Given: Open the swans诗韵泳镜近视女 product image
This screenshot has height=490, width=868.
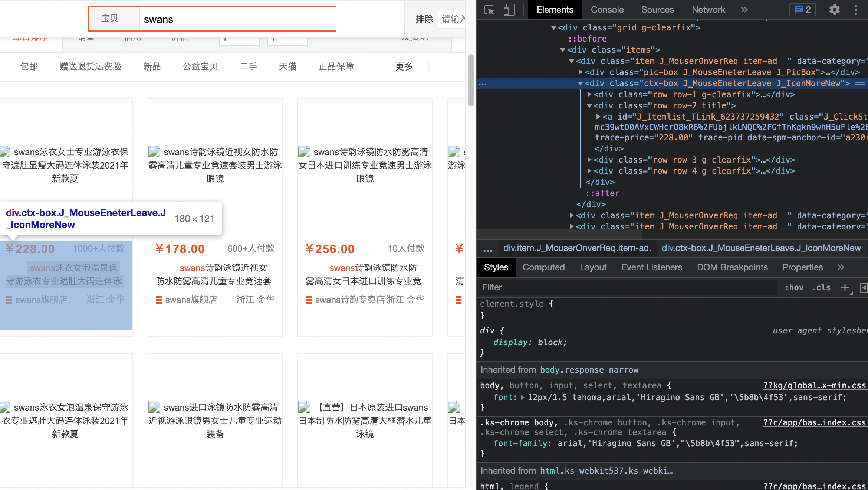Looking at the screenshot, I should (215, 165).
